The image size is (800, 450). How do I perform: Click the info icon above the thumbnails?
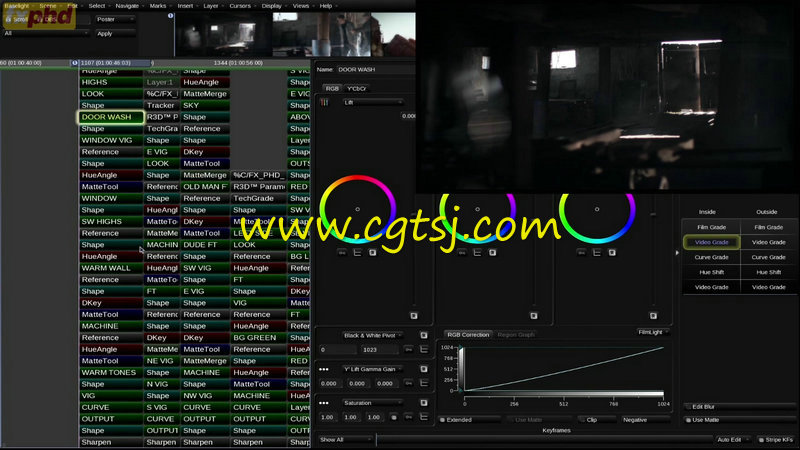170,15
